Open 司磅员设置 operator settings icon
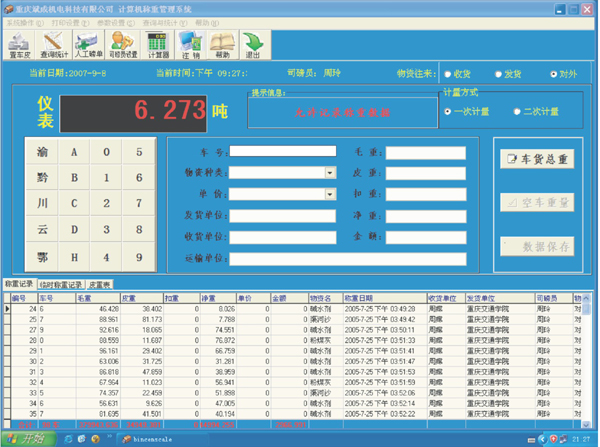The height and width of the screenshot is (447, 600). (x=123, y=45)
